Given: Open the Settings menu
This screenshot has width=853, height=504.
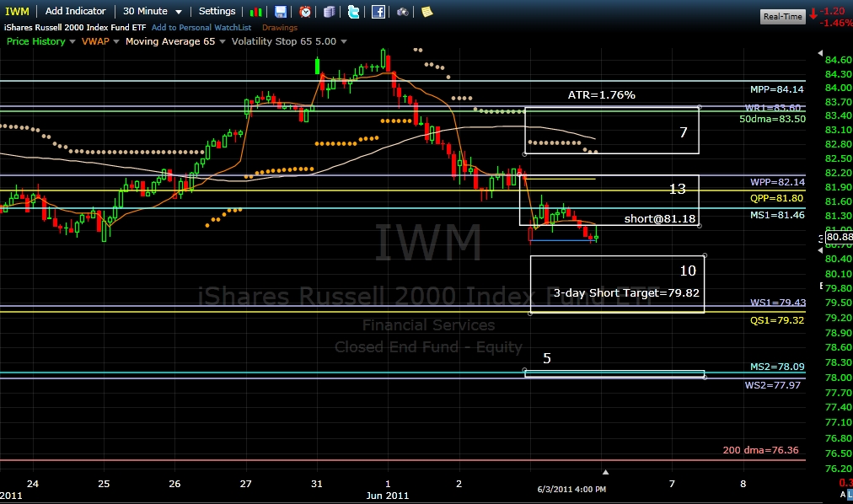Looking at the screenshot, I should pos(217,11).
